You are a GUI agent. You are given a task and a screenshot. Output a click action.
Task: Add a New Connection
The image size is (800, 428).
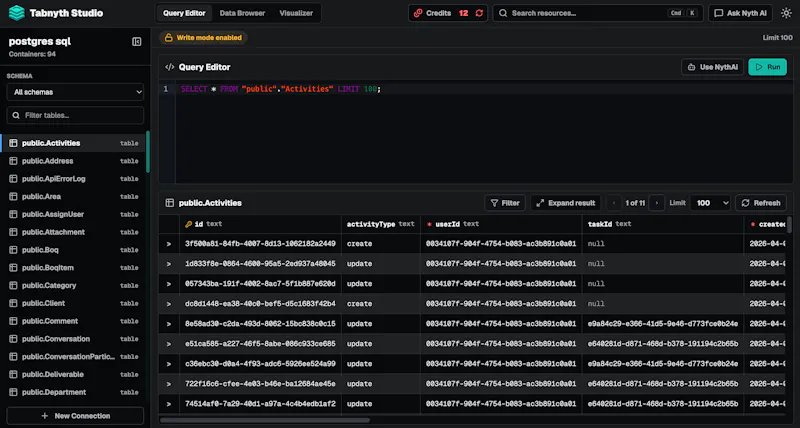click(x=76, y=416)
